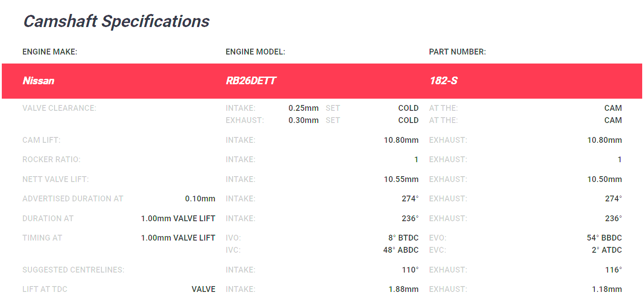Select the 0.30mm exhaust valve clearance

point(303,120)
